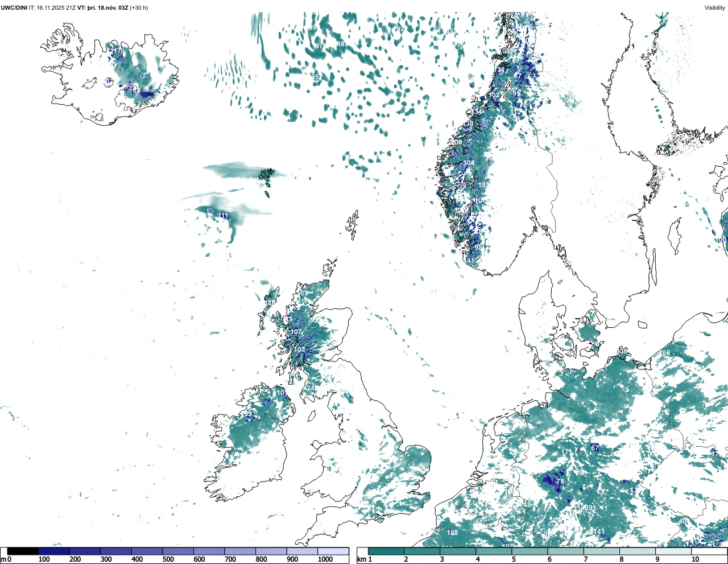Click the palest swatch between 9 and 10 km
This screenshot has width=728, height=564.
(673, 551)
